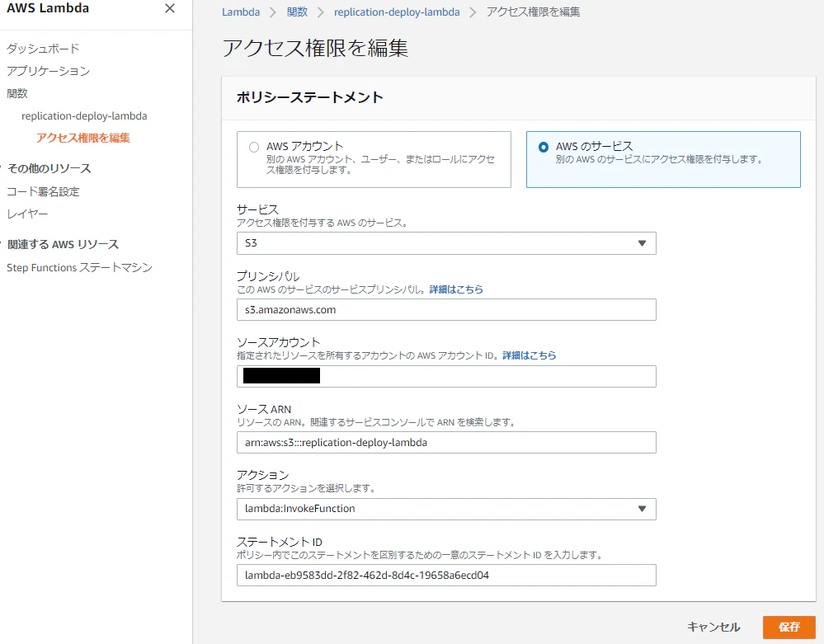
Task: Open Step Functions ステートマシン link
Action: point(79,267)
